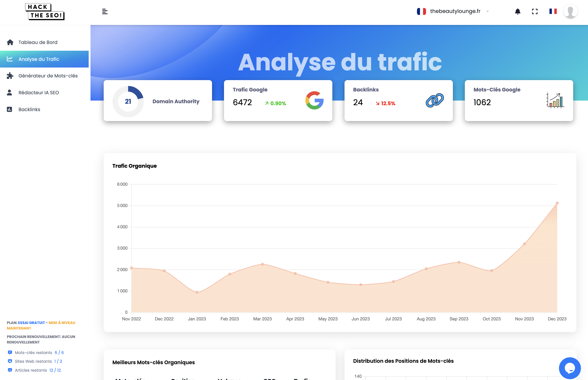Click the bar chart icon beside Backlinks

click(x=9, y=109)
